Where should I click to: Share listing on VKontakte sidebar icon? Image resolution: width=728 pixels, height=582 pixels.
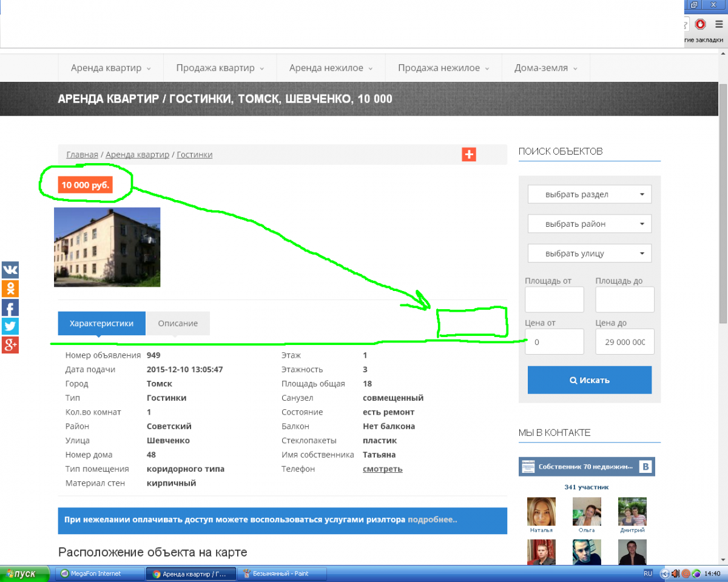(10, 270)
